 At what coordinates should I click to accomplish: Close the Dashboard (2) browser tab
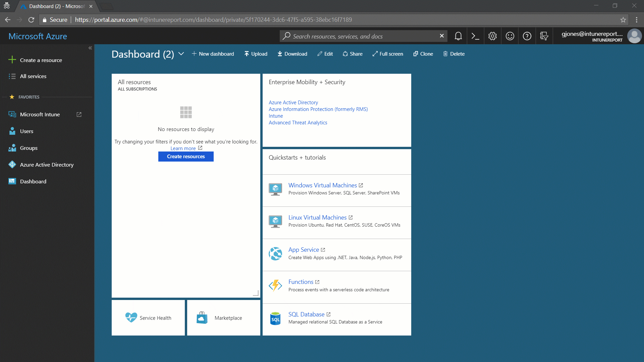pyautogui.click(x=91, y=6)
